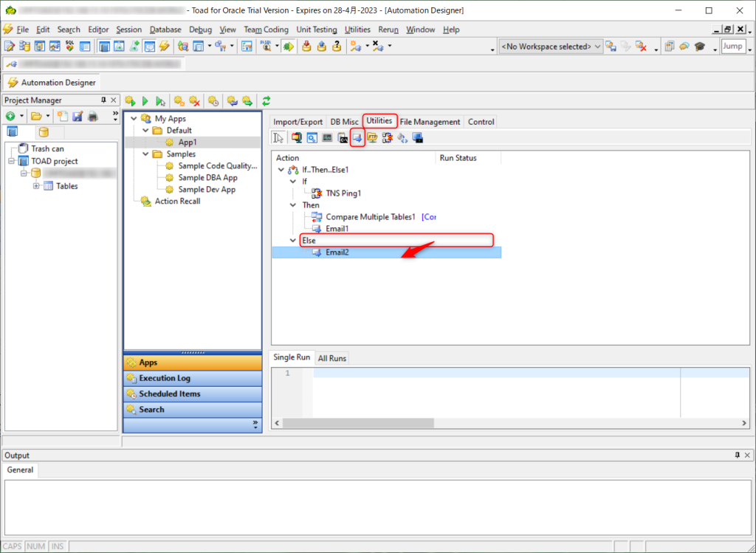Close the Project Manager panel
The height and width of the screenshot is (553, 756).
coord(114,100)
